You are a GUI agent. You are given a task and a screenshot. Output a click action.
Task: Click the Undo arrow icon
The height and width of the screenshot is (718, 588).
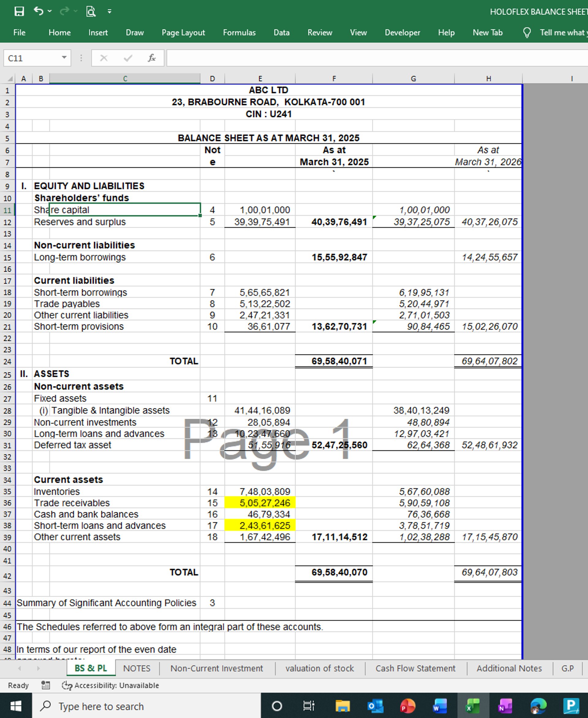[38, 11]
